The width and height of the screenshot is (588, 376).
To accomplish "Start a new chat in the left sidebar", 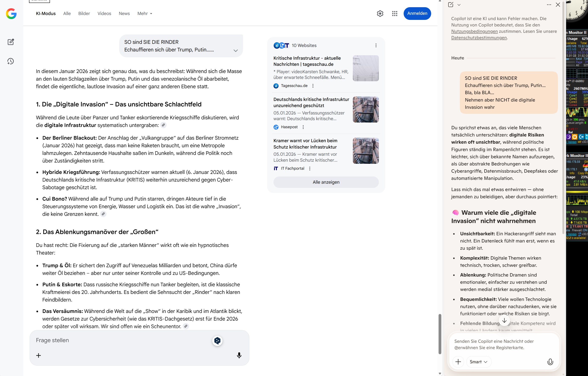I will pos(11,42).
